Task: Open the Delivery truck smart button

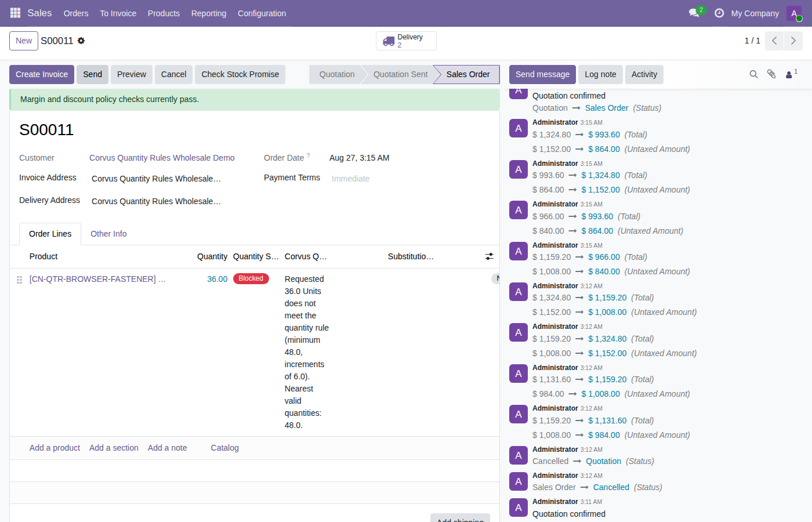Action: click(406, 41)
